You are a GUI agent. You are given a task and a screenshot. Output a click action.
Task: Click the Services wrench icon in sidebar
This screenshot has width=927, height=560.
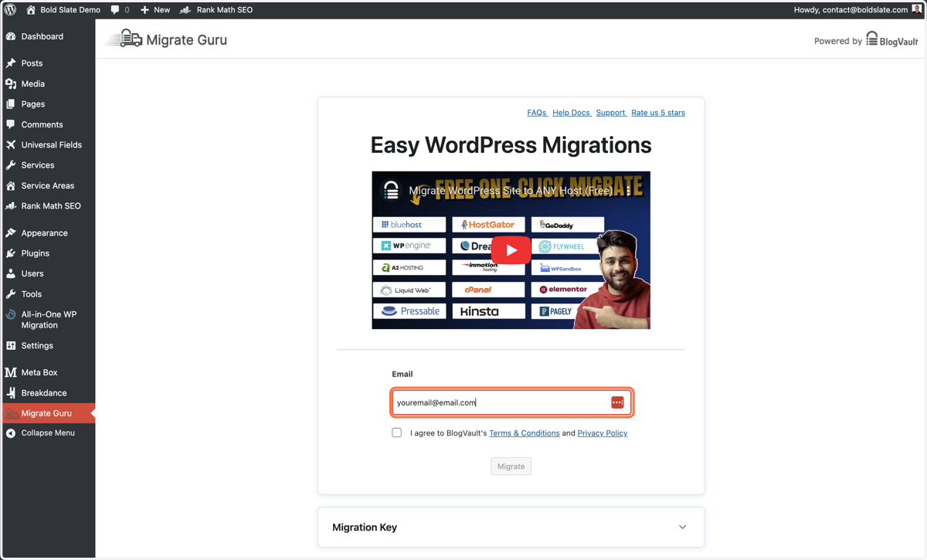[11, 165]
